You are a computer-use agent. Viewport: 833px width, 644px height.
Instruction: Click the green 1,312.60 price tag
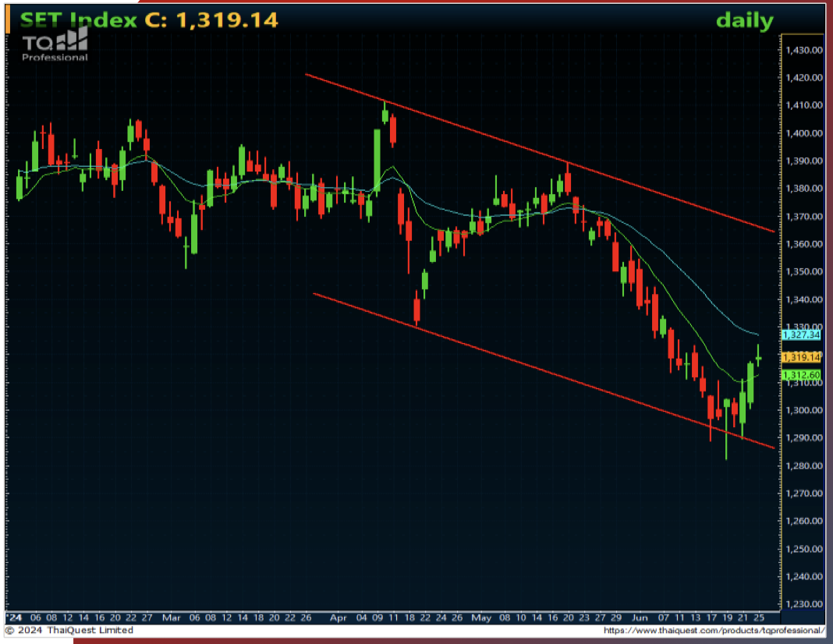[801, 375]
